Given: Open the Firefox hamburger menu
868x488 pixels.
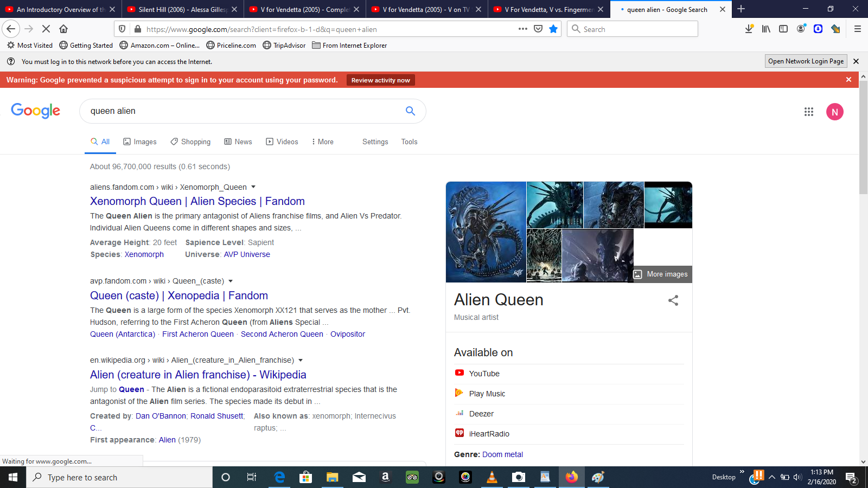Looking at the screenshot, I should coord(858,29).
